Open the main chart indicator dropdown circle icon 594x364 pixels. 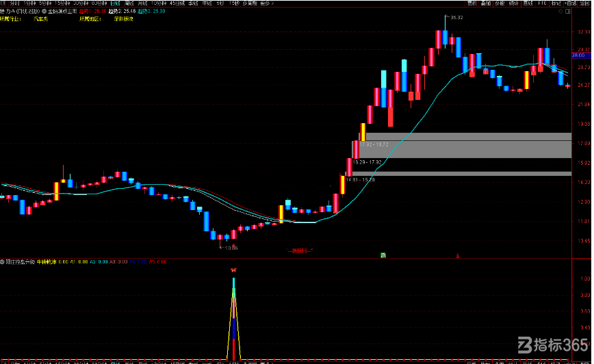(x=44, y=12)
